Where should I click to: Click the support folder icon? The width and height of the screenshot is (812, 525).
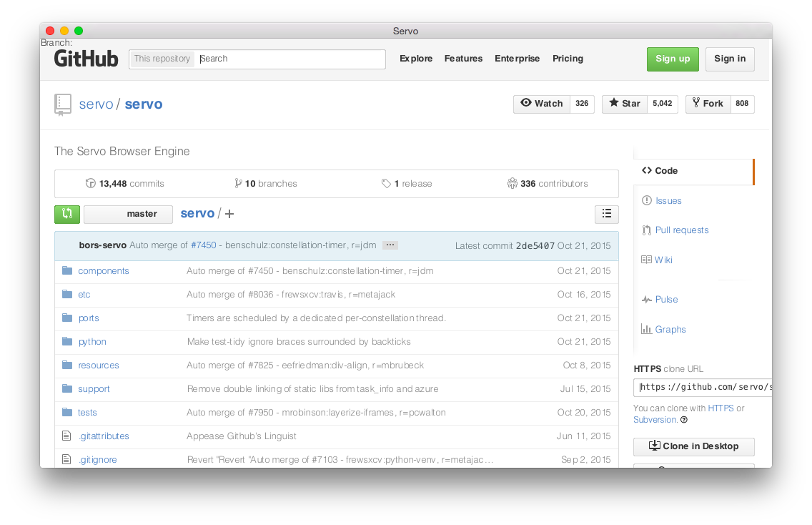(x=67, y=388)
